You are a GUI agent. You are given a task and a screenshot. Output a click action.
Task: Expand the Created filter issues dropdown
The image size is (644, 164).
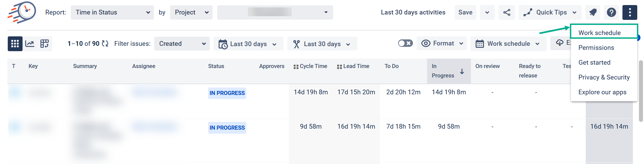[x=182, y=44]
